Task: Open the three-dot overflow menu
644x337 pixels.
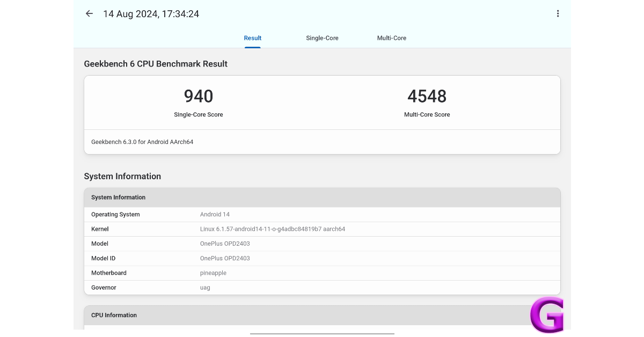Action: (558, 14)
